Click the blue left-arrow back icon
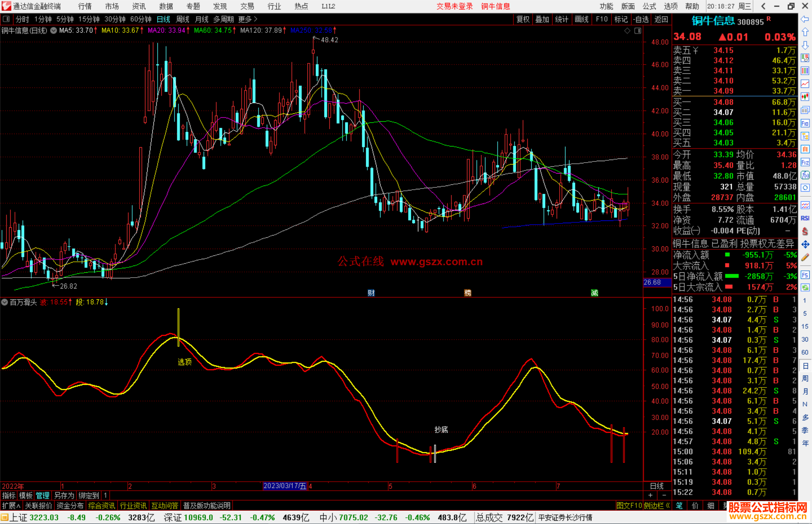 [x=805, y=19]
